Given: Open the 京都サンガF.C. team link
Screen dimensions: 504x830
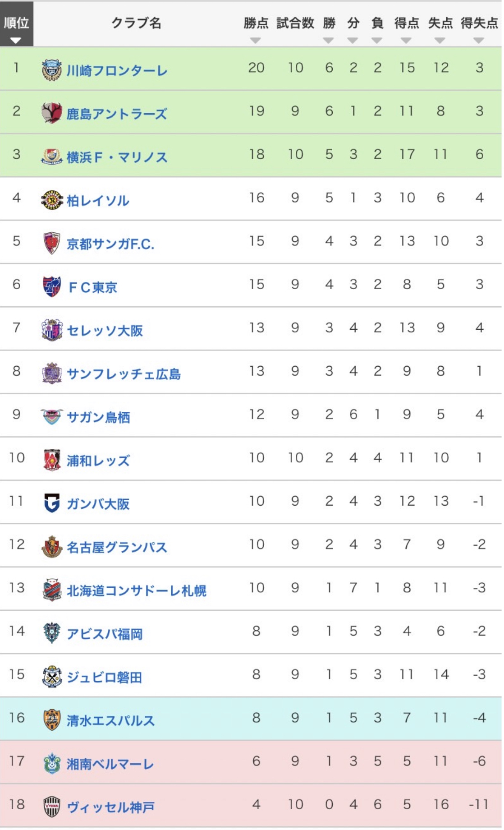Looking at the screenshot, I should [110, 244].
